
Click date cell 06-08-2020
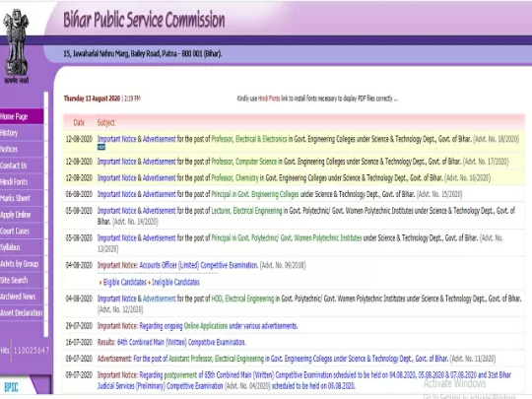[x=79, y=194]
